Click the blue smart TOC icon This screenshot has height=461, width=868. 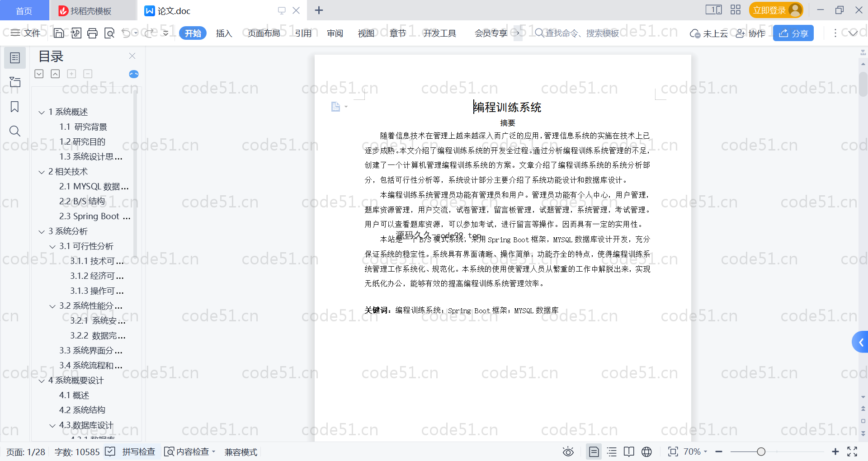[134, 74]
